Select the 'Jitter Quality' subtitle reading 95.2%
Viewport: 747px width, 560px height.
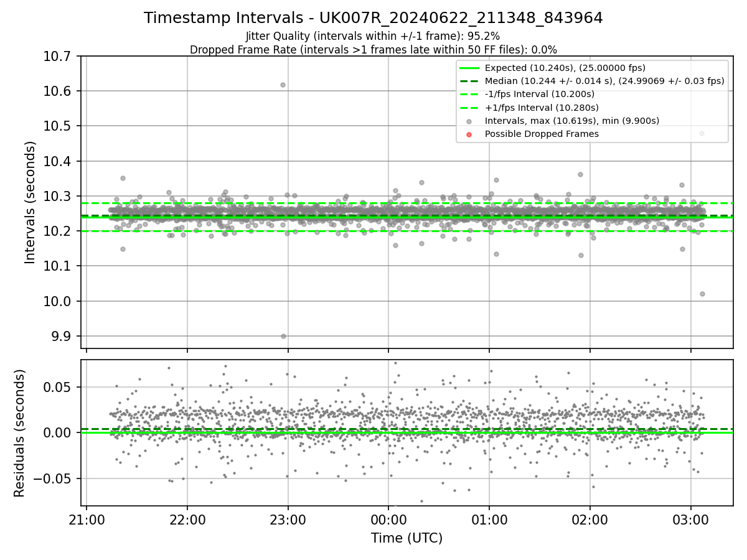(373, 36)
